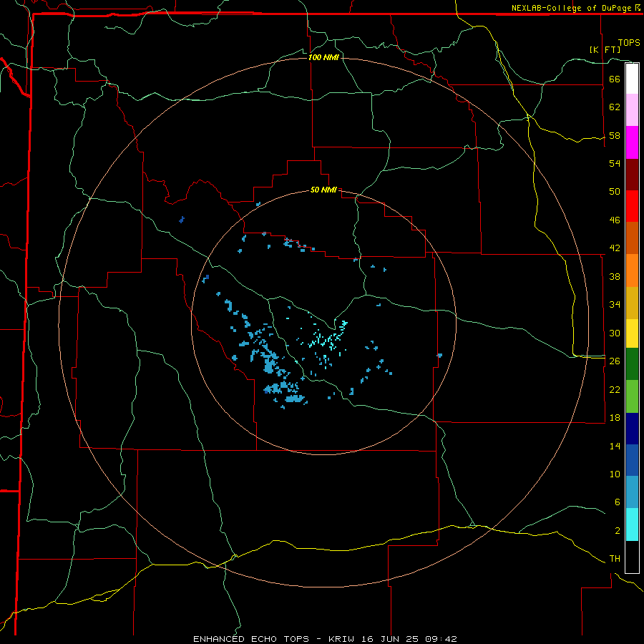Click the legend value '30'

[x=615, y=333]
